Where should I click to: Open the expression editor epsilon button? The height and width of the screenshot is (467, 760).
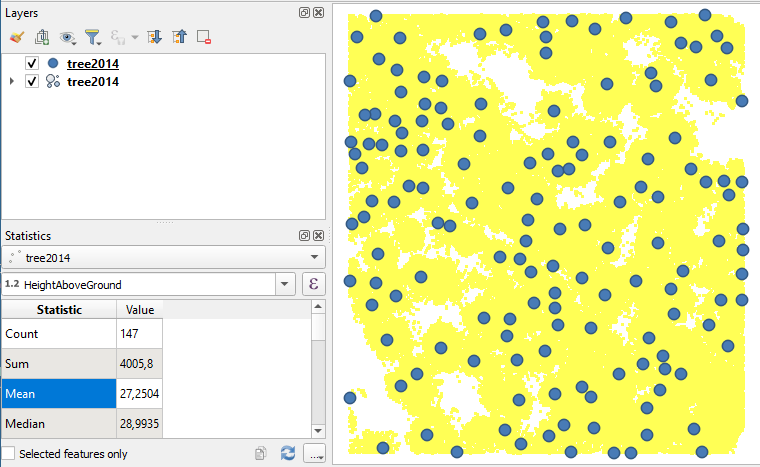click(314, 284)
